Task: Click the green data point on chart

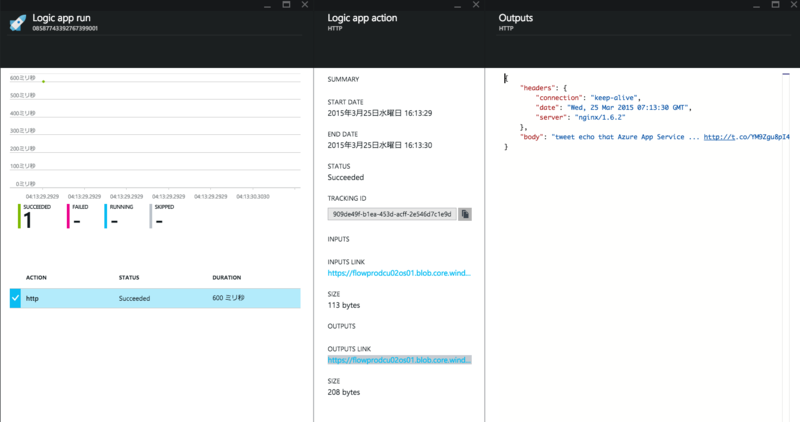Action: click(x=43, y=82)
